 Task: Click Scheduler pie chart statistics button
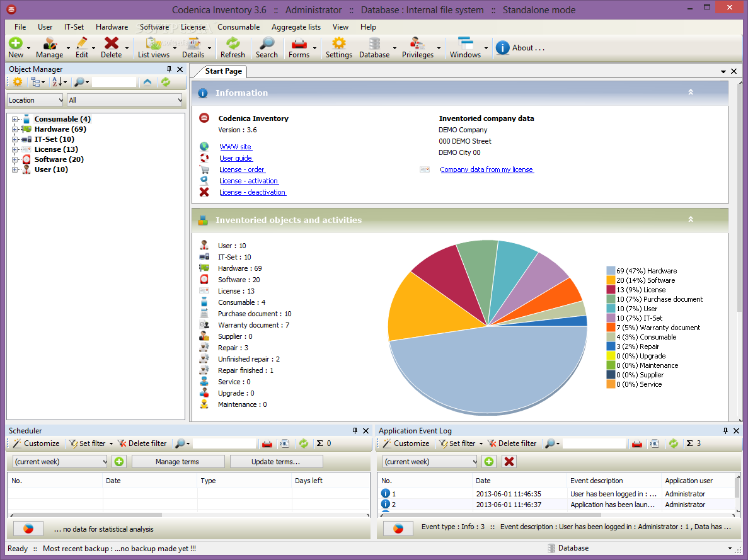pos(28,529)
